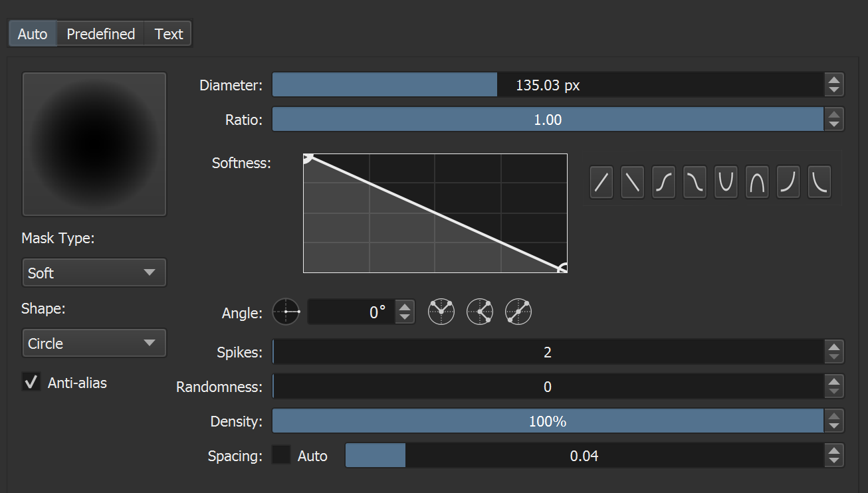868x493 pixels.
Task: Uncheck the Anti-alias checkbox
Action: (31, 383)
